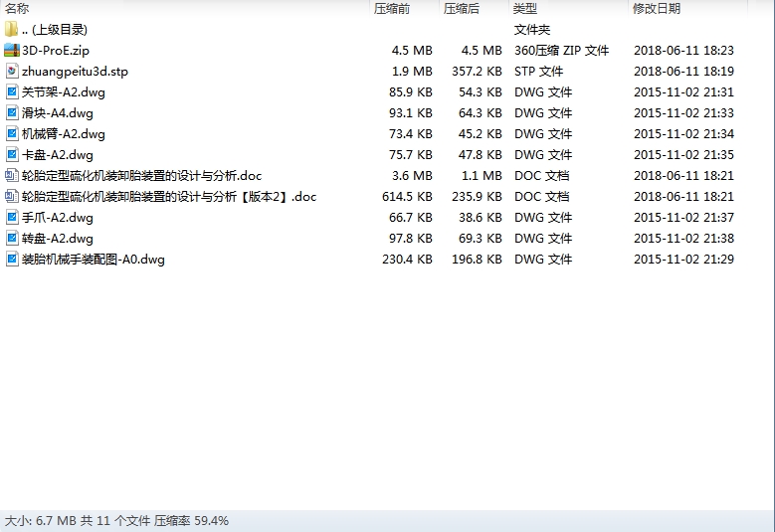This screenshot has height=532, width=775.
Task: Click the date 2015-11-02 21:31
Action: coord(683,92)
